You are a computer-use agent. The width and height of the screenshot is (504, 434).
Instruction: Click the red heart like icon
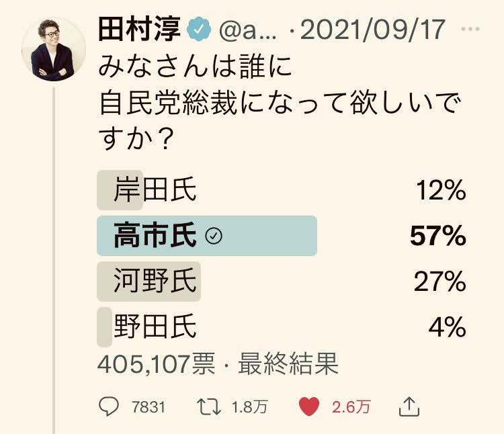point(308,406)
